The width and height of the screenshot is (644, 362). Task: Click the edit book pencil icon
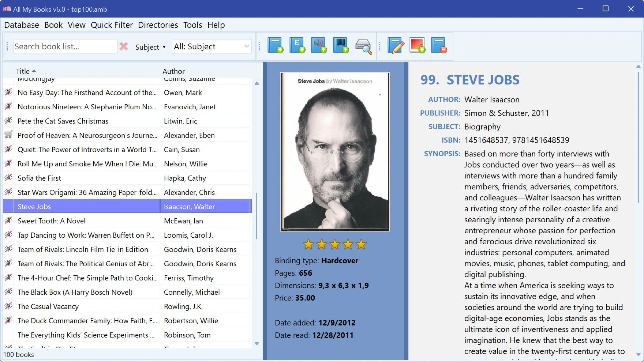pyautogui.click(x=396, y=46)
